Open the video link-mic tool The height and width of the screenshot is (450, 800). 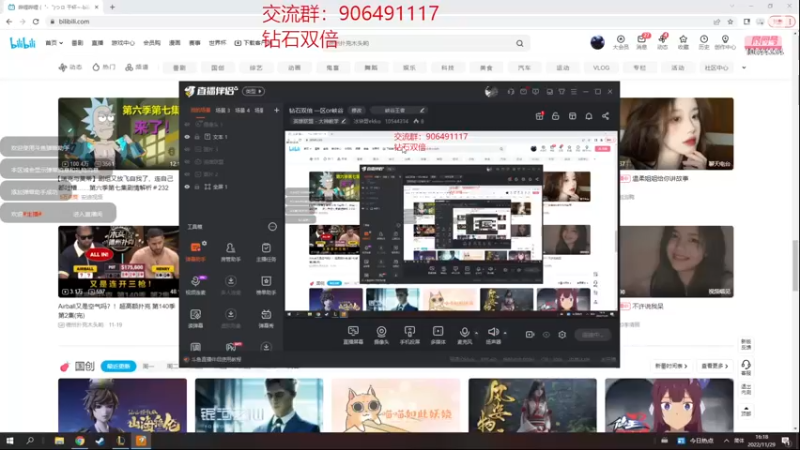click(x=195, y=285)
